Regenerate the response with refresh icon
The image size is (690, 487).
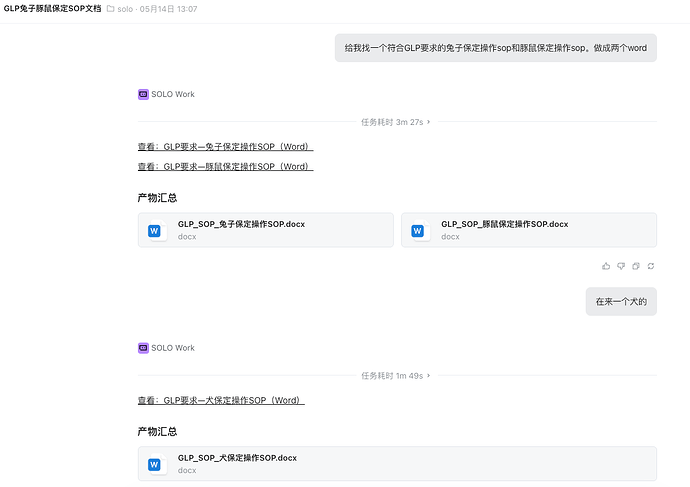click(x=651, y=266)
